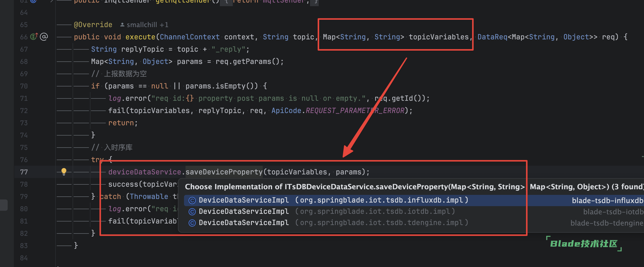Click the replyTopic variable declaration
The height and width of the screenshot is (267, 644).
tap(143, 49)
